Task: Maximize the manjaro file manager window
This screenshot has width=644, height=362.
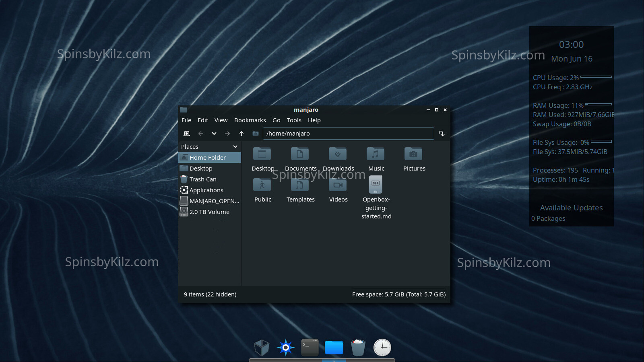Action: [437, 110]
